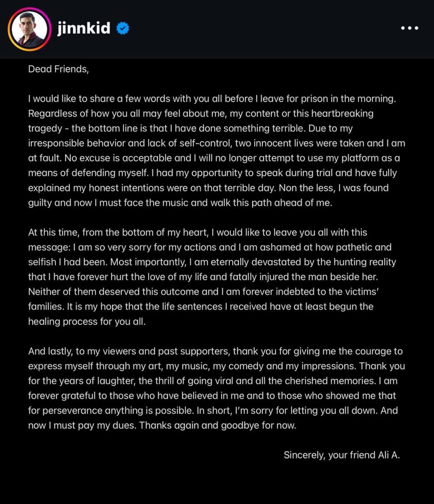Click the line starting 'now I must pay my dues'
Image resolution: width=434 pixels, height=504 pixels.
tap(162, 426)
